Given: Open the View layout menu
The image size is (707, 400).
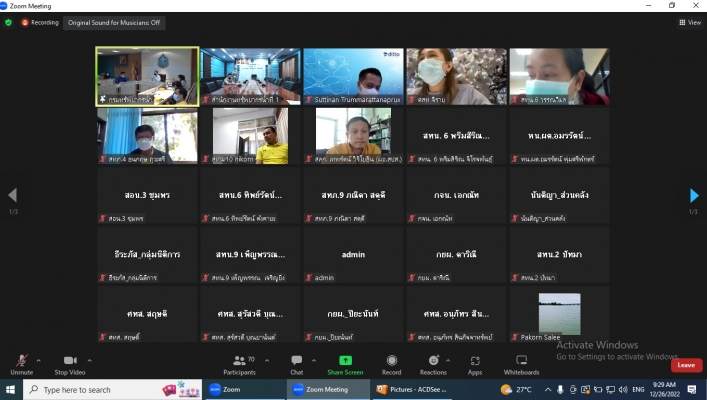Looking at the screenshot, I should [690, 22].
